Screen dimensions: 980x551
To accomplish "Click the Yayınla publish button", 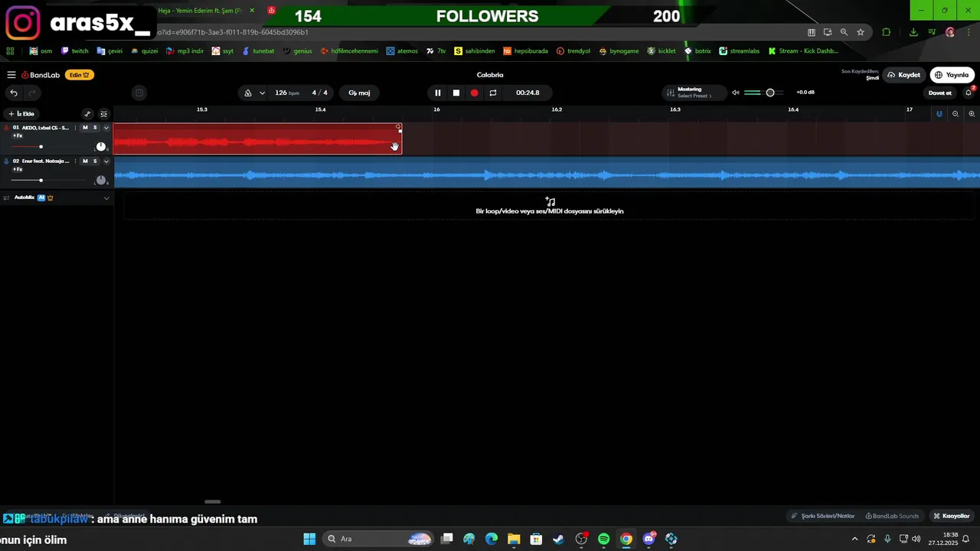I will click(x=952, y=75).
